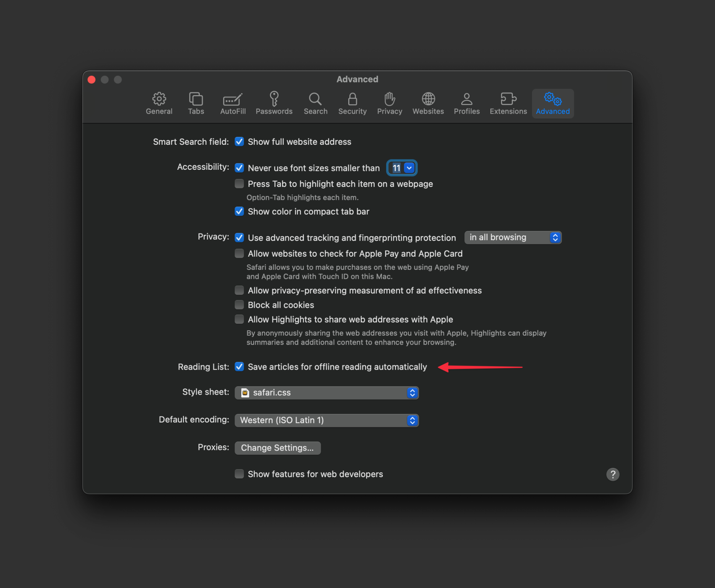Viewport: 715px width, 588px height.
Task: Disable Save articles for offline reading automatically
Action: (x=239, y=366)
